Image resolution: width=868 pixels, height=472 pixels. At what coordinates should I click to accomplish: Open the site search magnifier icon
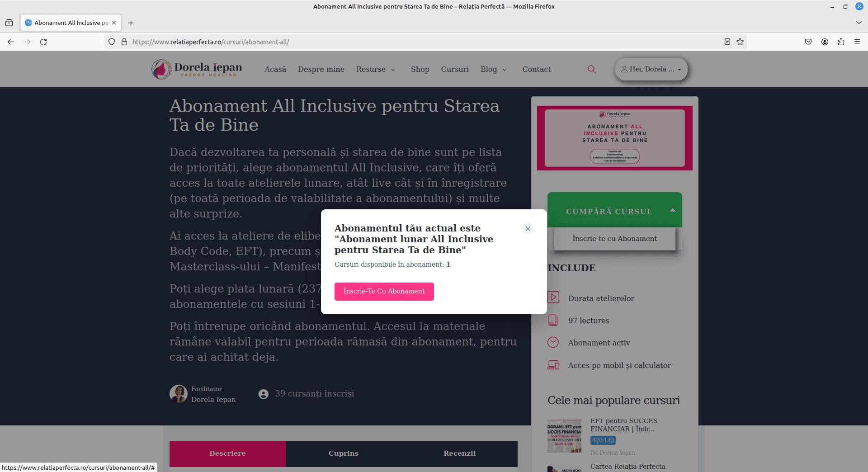point(591,69)
